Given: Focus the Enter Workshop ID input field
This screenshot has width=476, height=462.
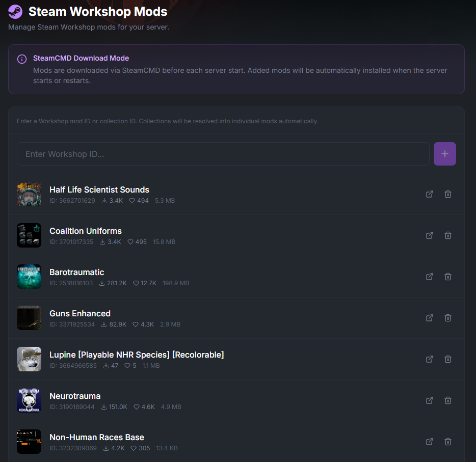Looking at the screenshot, I should (223, 154).
